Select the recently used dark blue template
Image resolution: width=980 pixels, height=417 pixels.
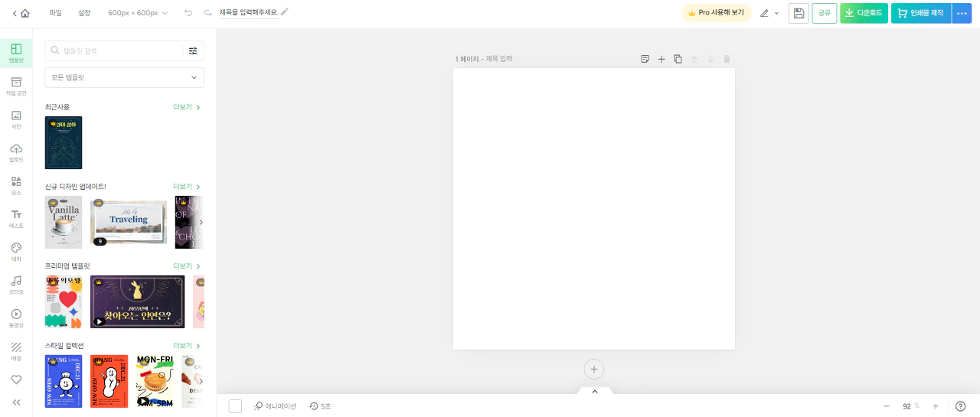pos(64,142)
